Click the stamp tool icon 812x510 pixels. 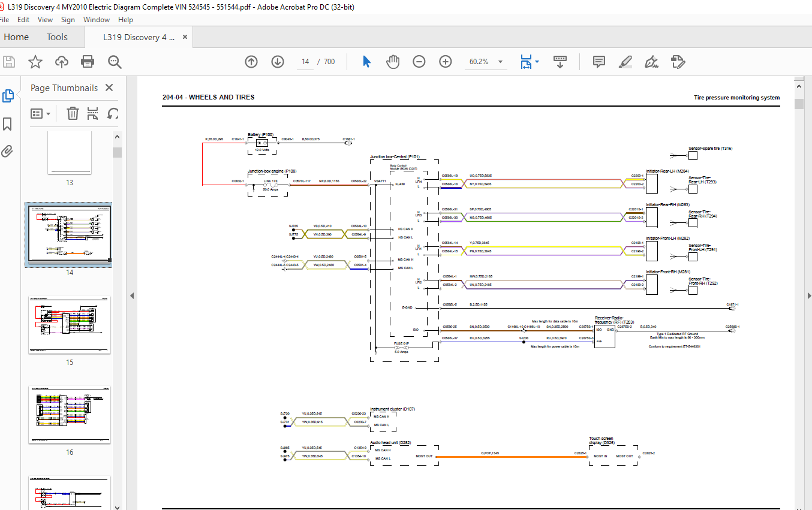click(678, 62)
